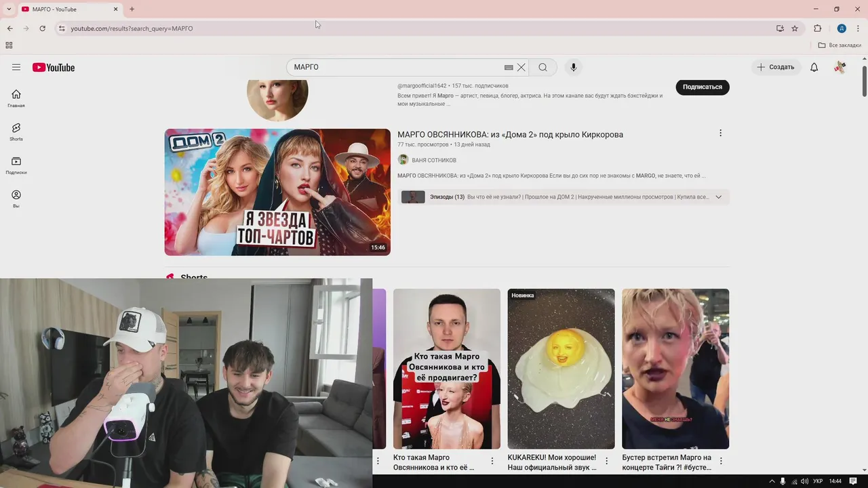Open Подписки in the sidebar
The width and height of the screenshot is (868, 488).
16,165
